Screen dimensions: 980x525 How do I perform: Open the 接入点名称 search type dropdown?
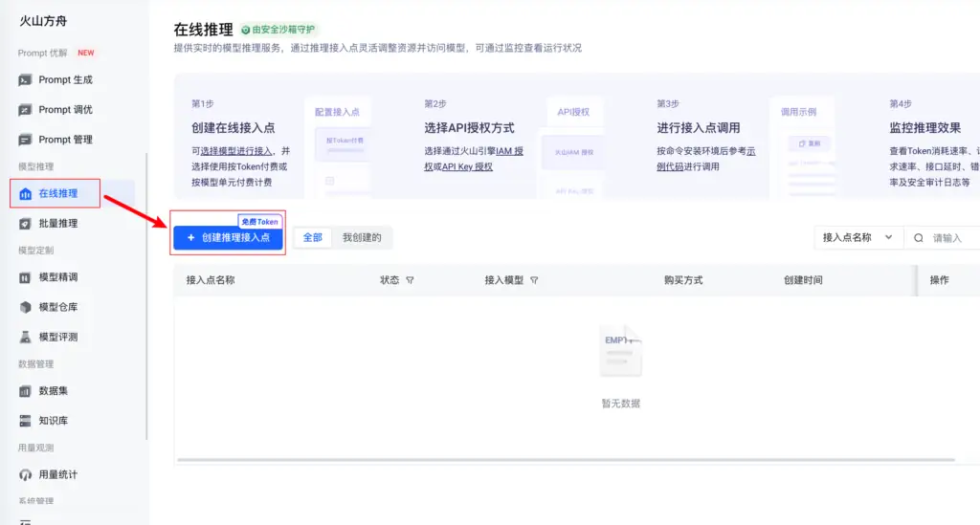click(858, 238)
